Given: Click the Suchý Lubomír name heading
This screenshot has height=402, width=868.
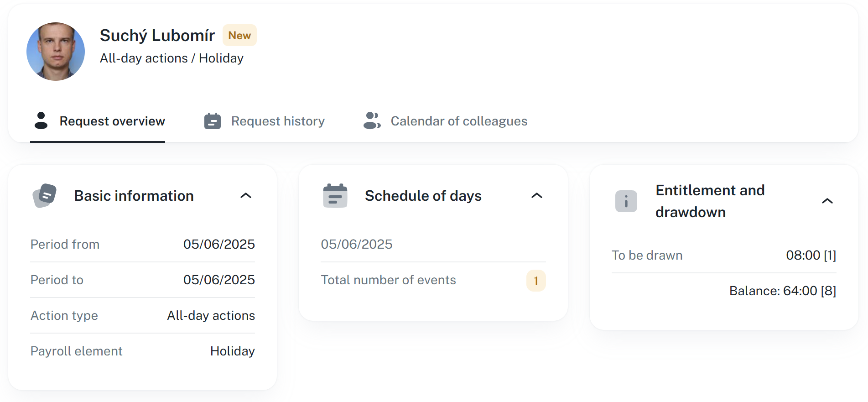Looking at the screenshot, I should [x=157, y=36].
